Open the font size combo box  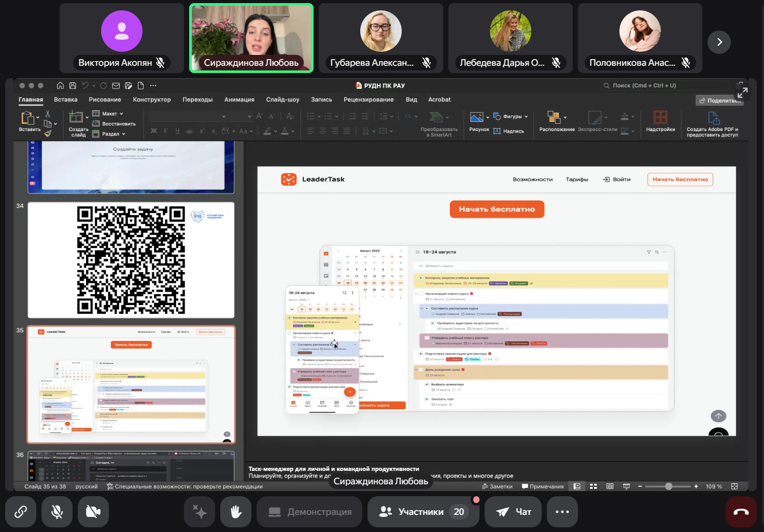pyautogui.click(x=241, y=116)
